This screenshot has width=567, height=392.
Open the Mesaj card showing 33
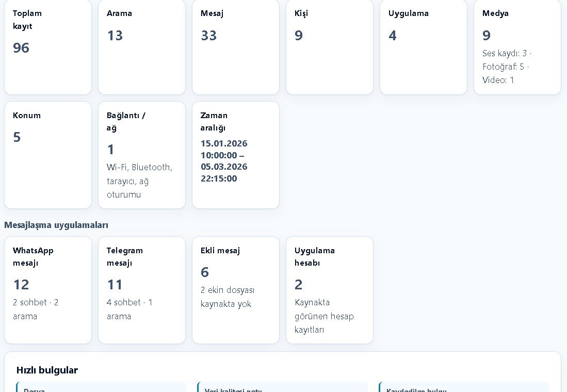coord(236,46)
